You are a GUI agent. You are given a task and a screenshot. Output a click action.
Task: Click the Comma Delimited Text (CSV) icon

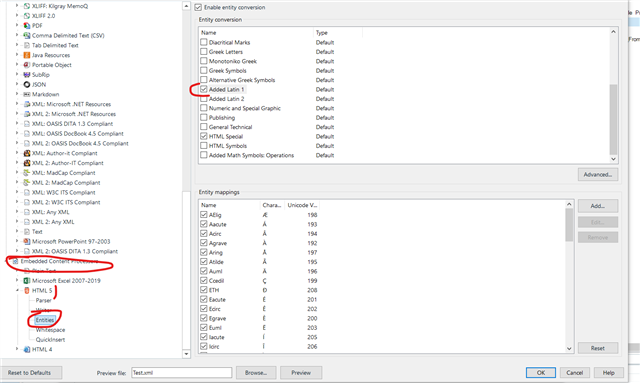coord(27,36)
